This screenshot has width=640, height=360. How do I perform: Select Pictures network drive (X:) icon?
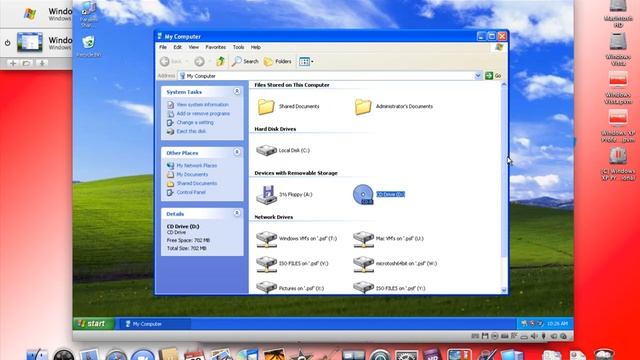tap(266, 287)
